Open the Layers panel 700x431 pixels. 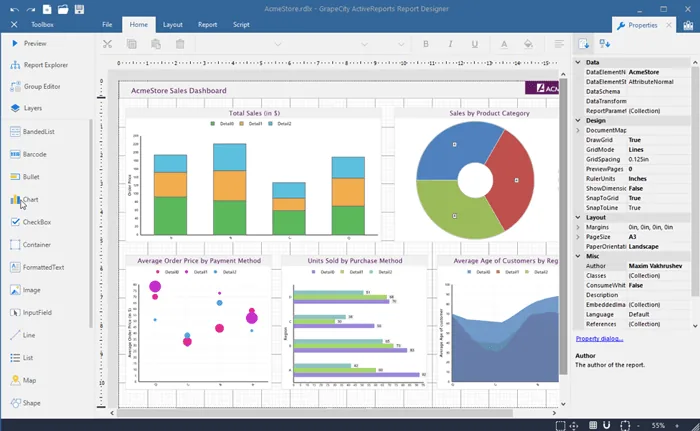[26, 108]
